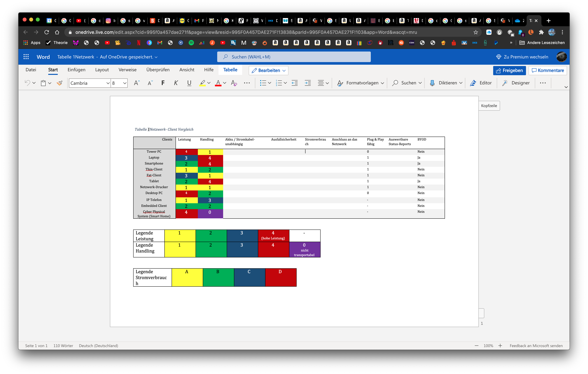Open the Cambria font name dropdown
This screenshot has height=374, width=588.
[x=108, y=83]
